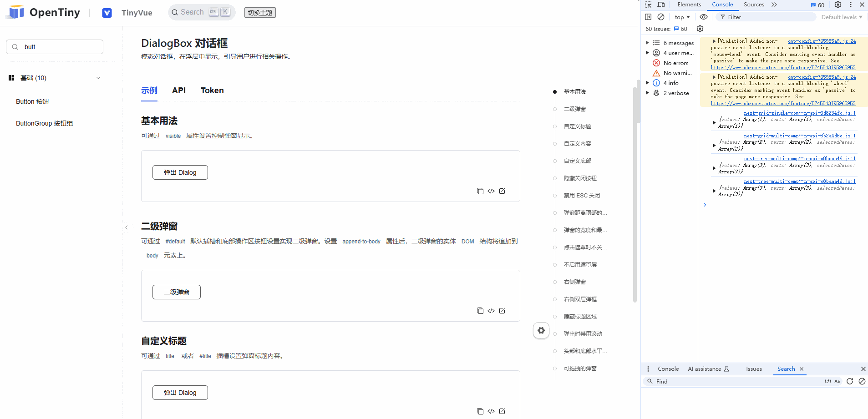Screen dimensions: 868x419
Task: Jump to 隐藏关闭按钮 anchor
Action: coord(580,178)
